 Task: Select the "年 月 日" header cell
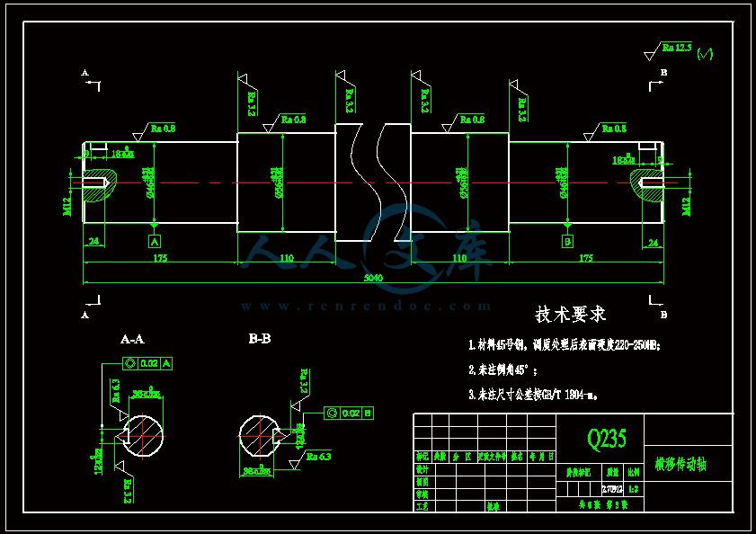click(542, 457)
